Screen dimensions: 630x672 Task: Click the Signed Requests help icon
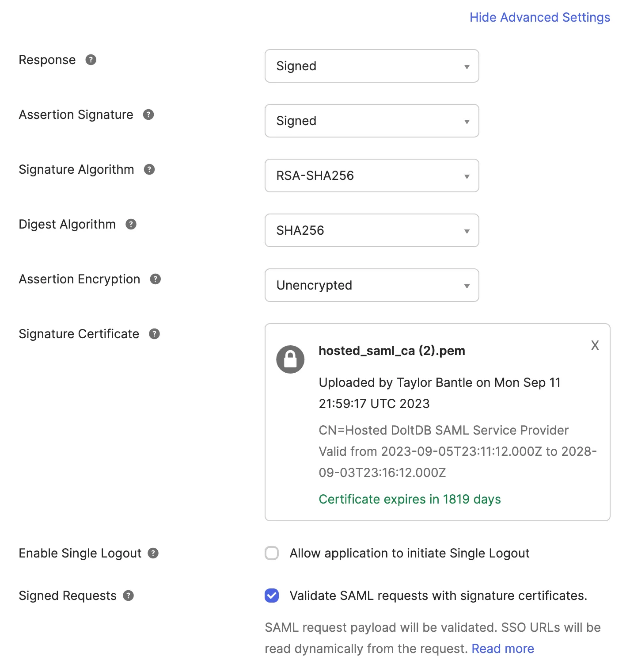pyautogui.click(x=128, y=596)
